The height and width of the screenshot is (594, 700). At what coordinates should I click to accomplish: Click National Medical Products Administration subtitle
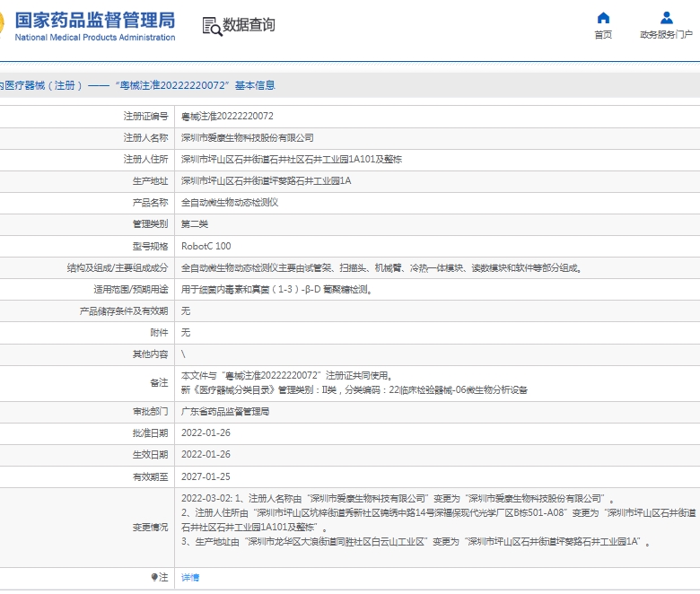(95, 38)
